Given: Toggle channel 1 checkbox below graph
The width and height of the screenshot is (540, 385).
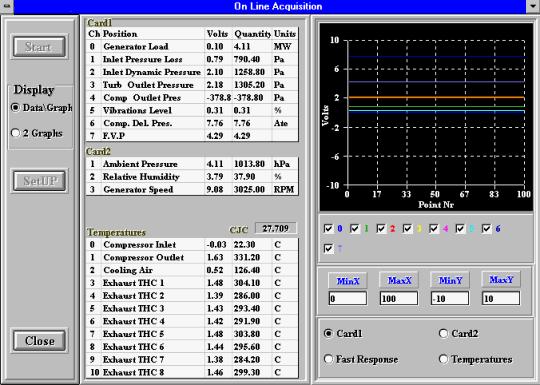Looking at the screenshot, I should point(355,228).
